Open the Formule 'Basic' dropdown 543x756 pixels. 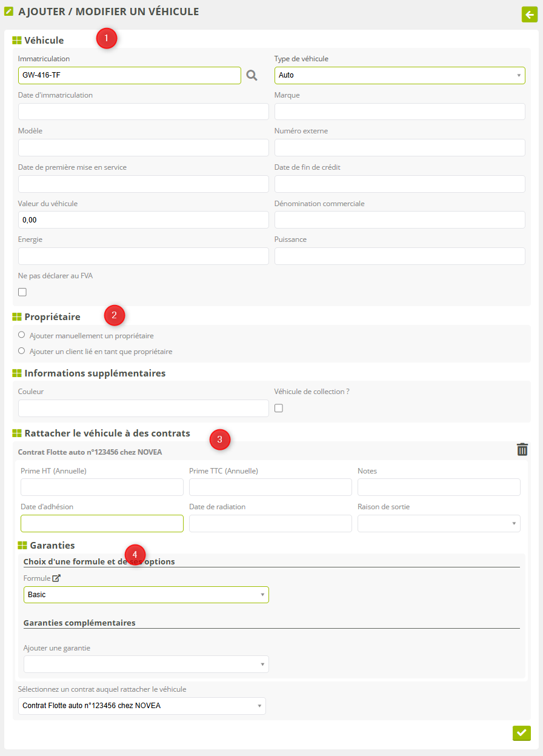click(146, 595)
